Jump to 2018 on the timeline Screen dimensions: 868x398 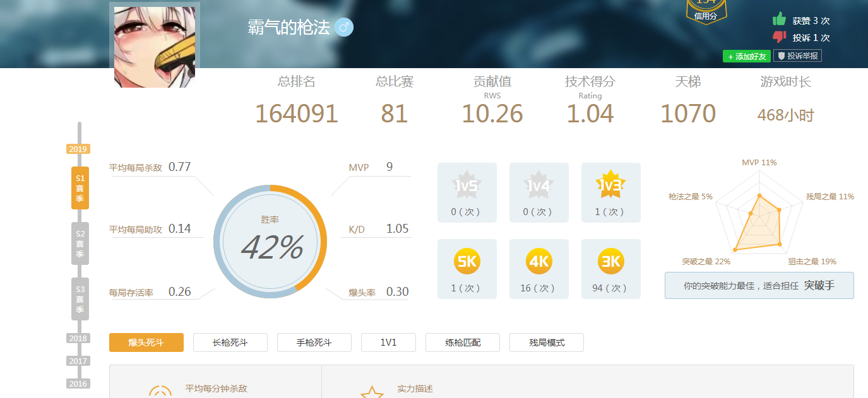pyautogui.click(x=78, y=338)
